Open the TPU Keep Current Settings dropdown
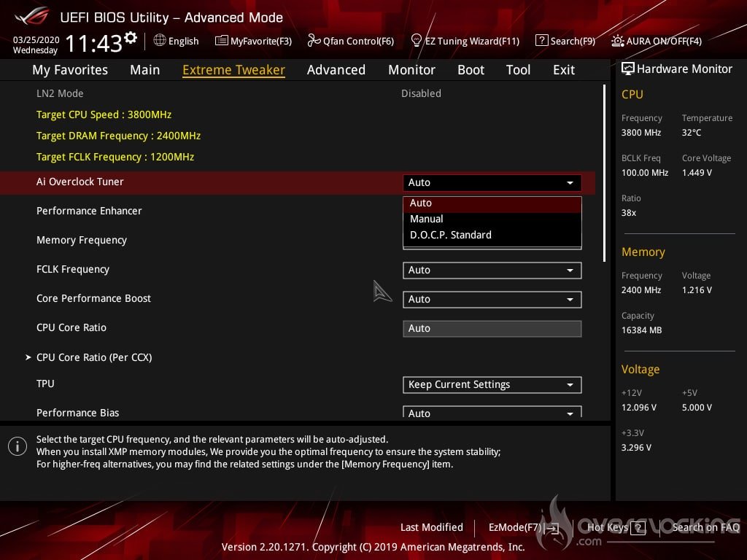The width and height of the screenshot is (747, 560). tap(492, 384)
